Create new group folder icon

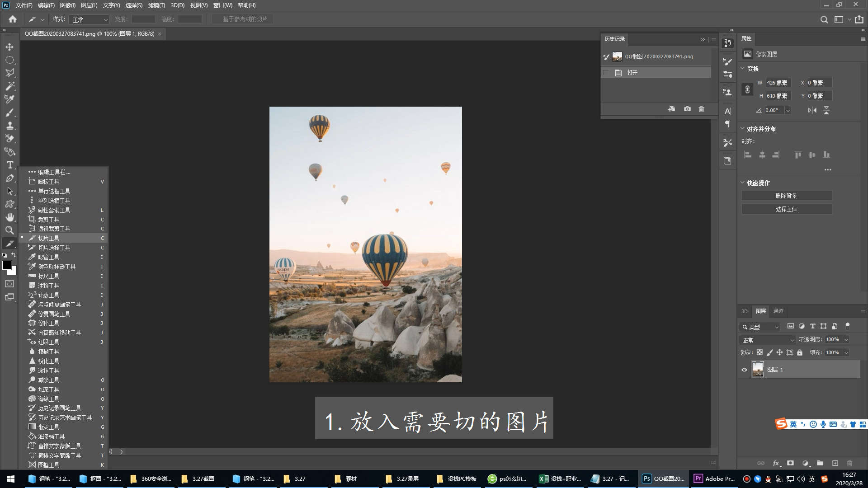(x=820, y=463)
